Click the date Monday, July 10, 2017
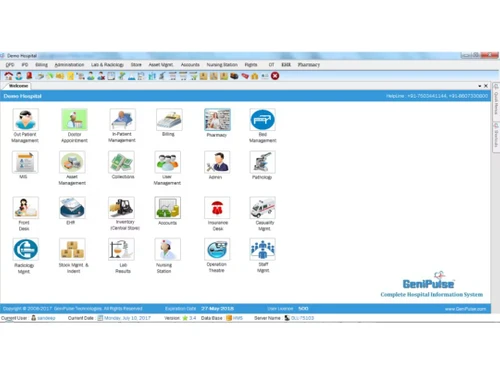The height and width of the screenshot is (375, 500). (127, 318)
